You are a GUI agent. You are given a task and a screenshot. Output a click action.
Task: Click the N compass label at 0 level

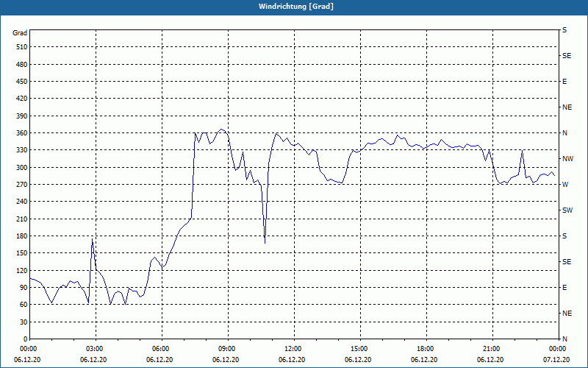click(x=564, y=339)
